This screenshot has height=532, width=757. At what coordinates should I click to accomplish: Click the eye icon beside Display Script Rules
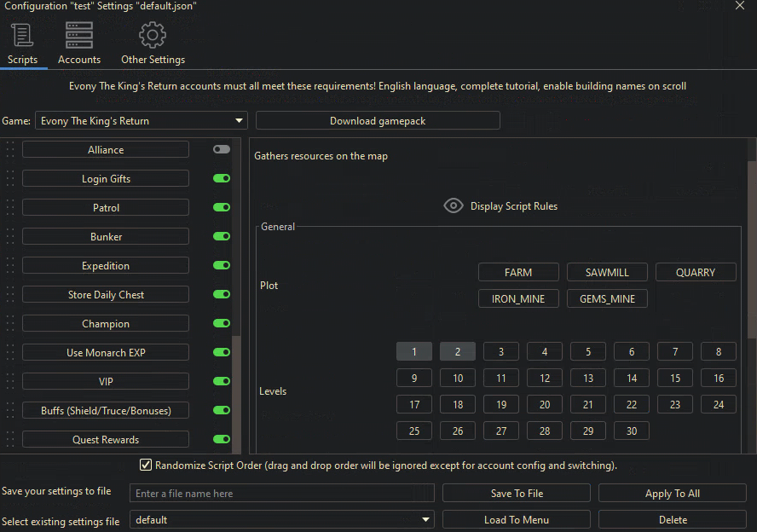(454, 205)
